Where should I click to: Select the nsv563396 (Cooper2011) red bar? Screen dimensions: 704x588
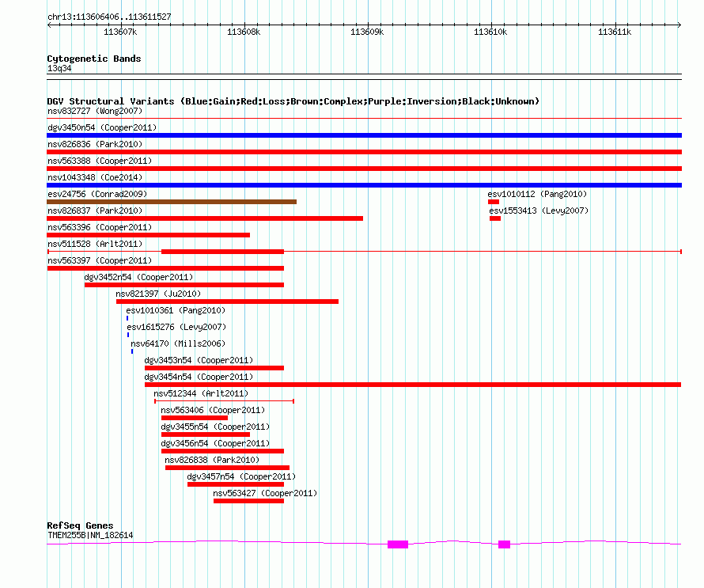tap(148, 235)
